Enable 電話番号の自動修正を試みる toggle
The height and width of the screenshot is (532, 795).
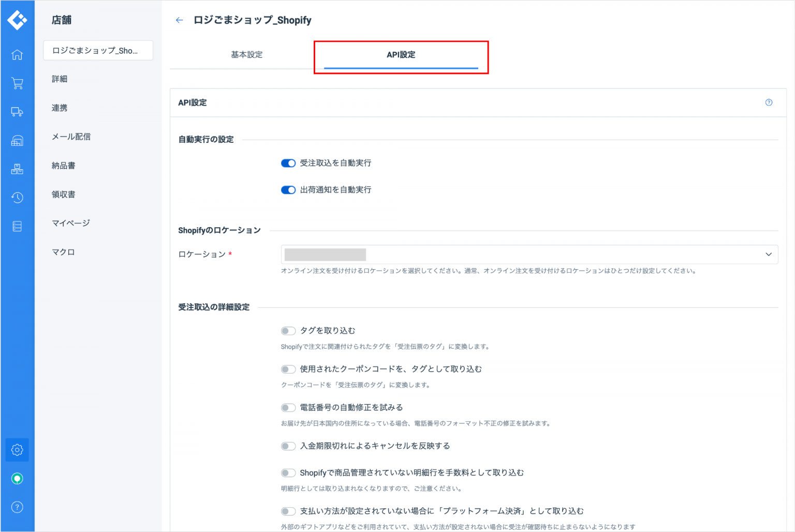pyautogui.click(x=288, y=408)
